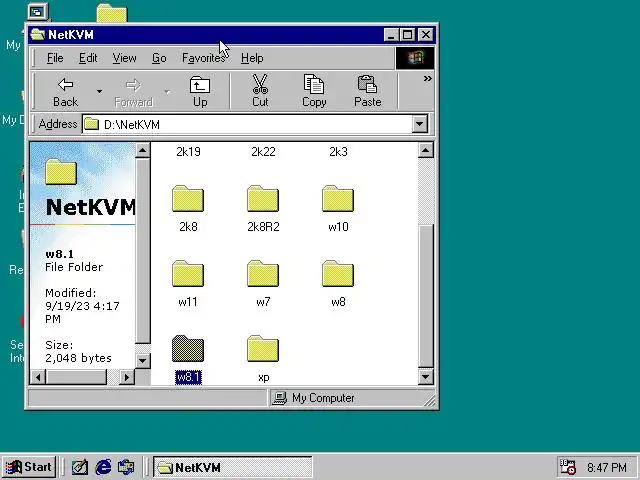This screenshot has width=640, height=480.
Task: Minimize the NetKVM window
Action: coord(391,35)
